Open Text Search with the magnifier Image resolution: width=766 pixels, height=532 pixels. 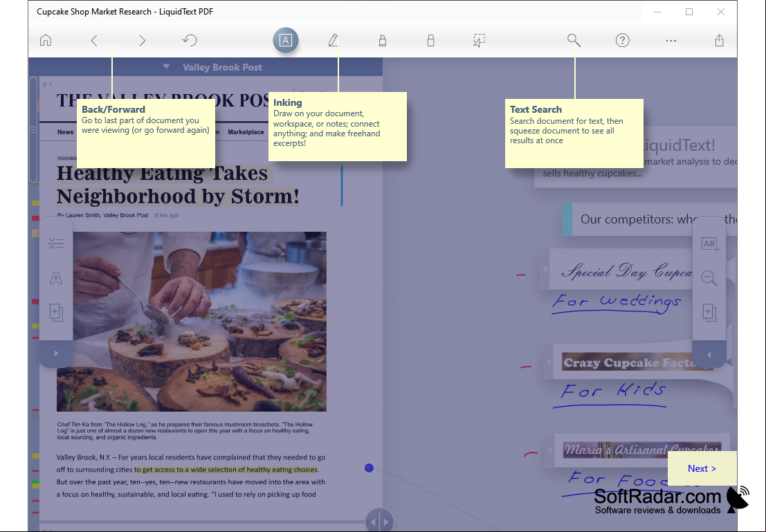[x=574, y=40]
